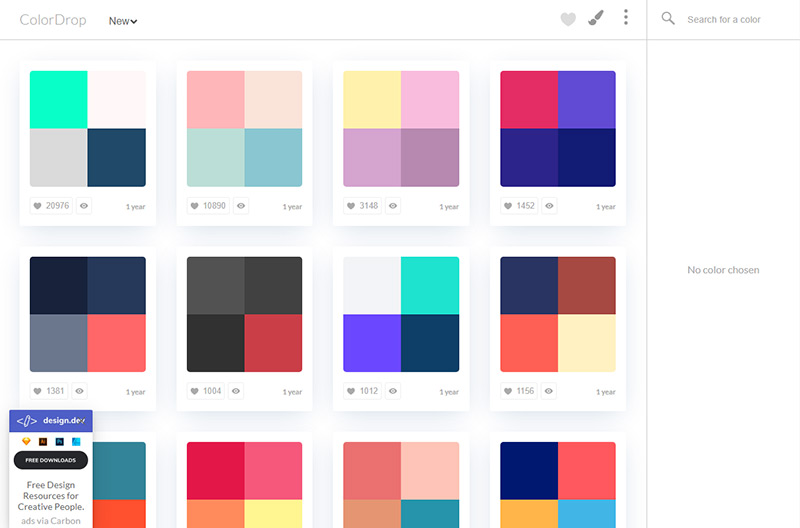Like the palette with 3148 likes

tap(363, 206)
